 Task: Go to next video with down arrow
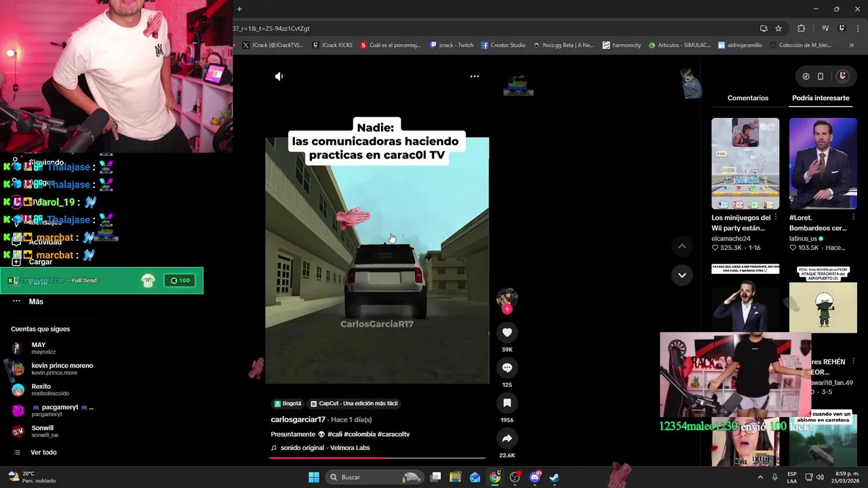[682, 274]
